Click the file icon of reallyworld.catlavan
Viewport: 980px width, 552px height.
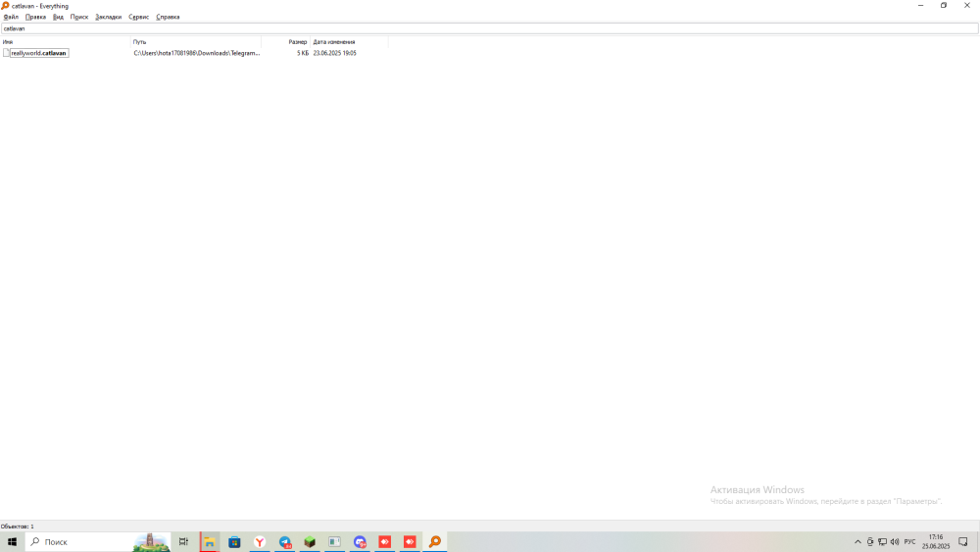[6, 53]
